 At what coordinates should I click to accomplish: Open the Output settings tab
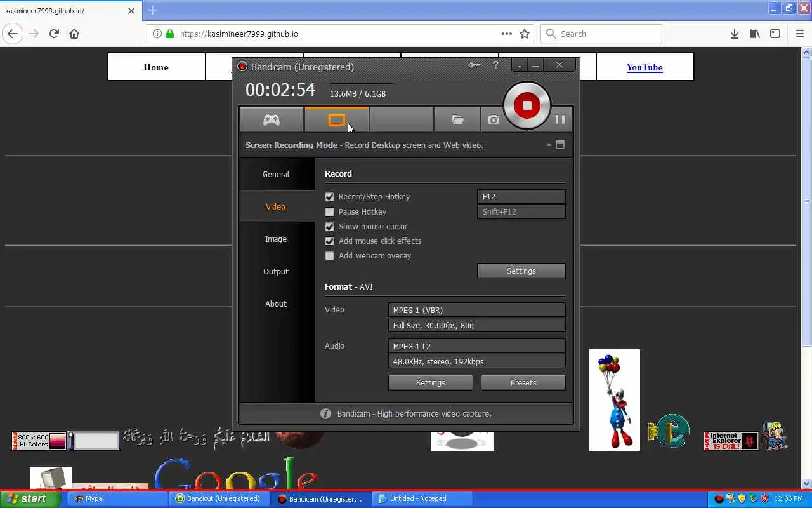276,271
